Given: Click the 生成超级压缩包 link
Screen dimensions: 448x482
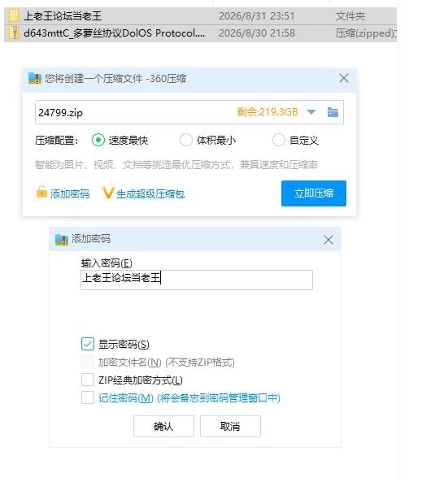Looking at the screenshot, I should coord(150,194).
